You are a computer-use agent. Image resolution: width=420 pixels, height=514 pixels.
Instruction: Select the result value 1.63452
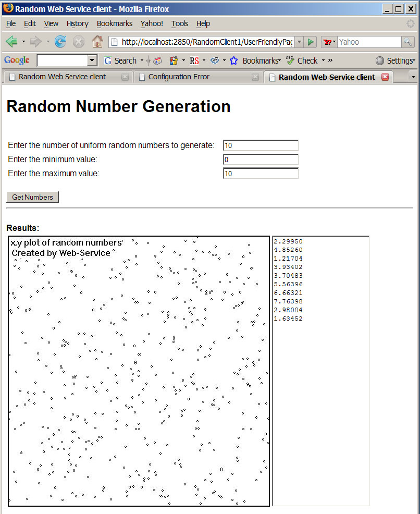tap(288, 319)
